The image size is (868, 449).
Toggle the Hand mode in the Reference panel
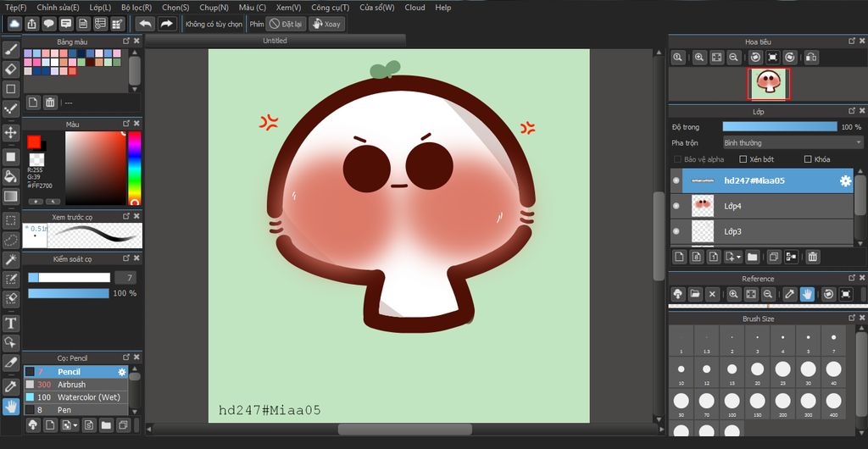click(807, 294)
